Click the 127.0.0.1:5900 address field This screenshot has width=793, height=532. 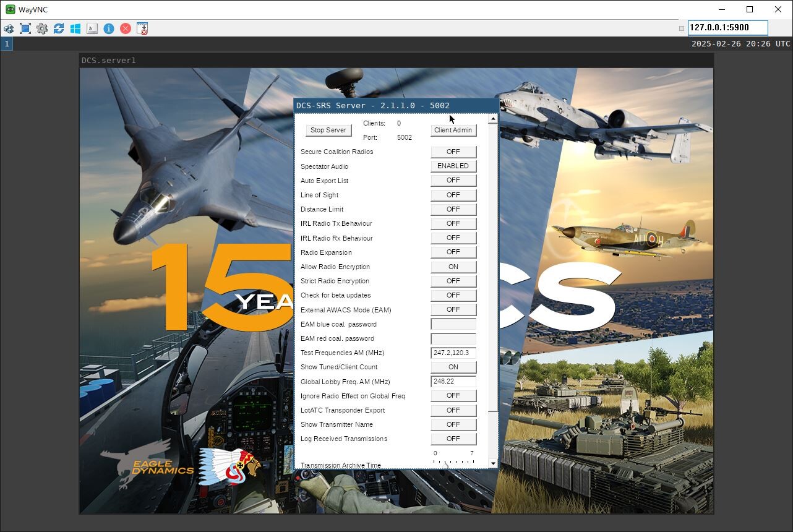pos(727,28)
